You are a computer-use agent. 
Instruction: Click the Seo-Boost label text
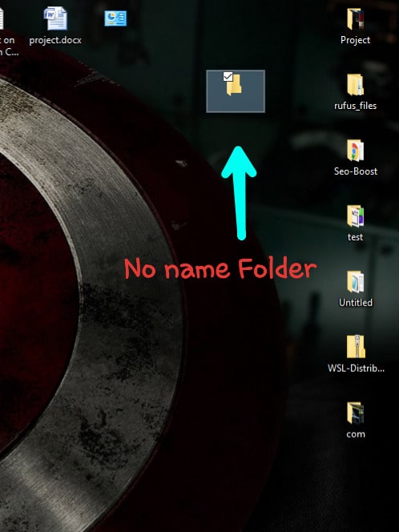click(356, 171)
